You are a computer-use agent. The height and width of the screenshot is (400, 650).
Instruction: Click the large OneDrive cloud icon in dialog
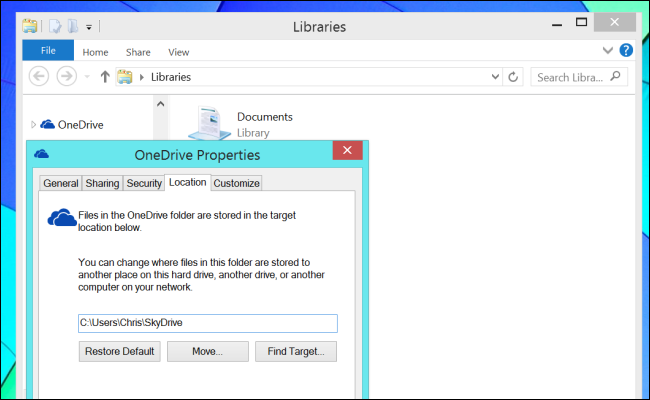62,217
